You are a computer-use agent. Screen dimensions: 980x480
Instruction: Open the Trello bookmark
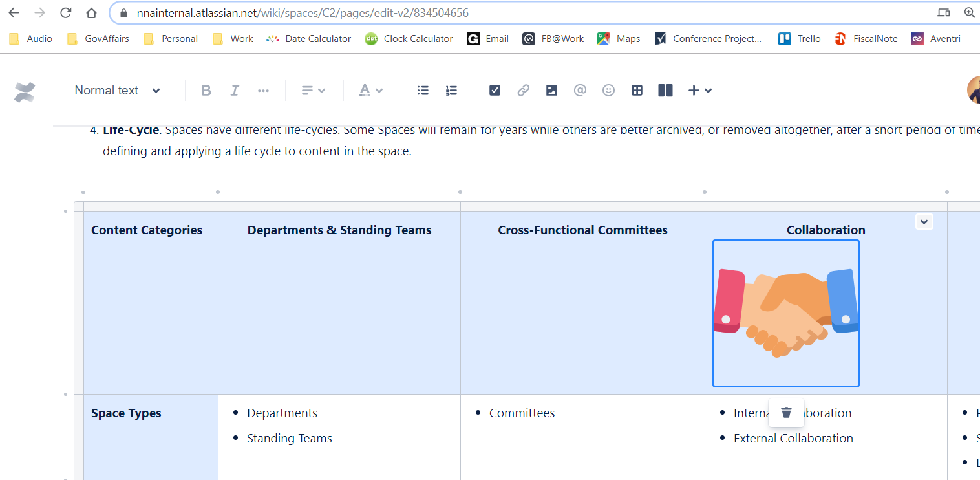coord(800,39)
